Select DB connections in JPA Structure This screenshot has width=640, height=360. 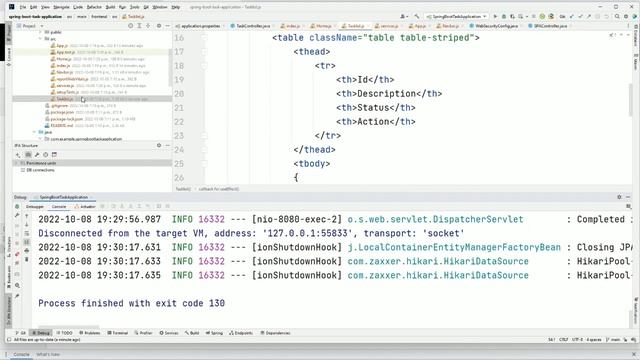coord(40,170)
